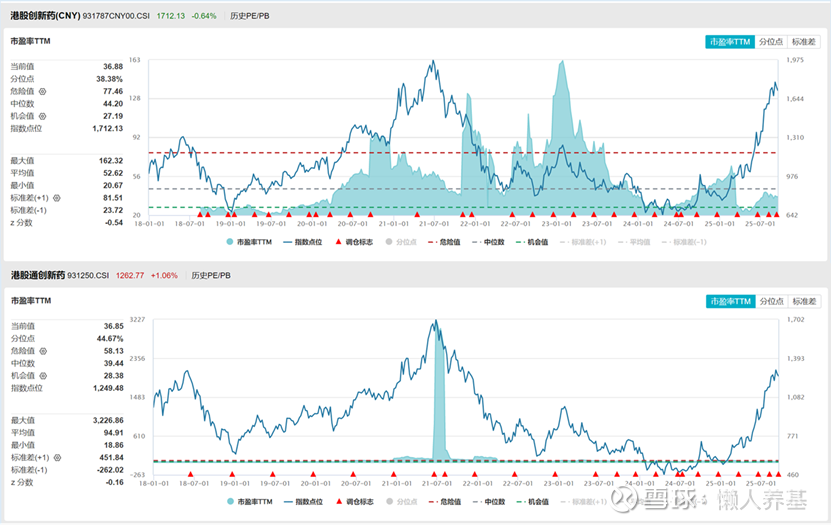Select 市盈率TTM tab in bottom panel
The image size is (831, 525).
click(x=729, y=301)
